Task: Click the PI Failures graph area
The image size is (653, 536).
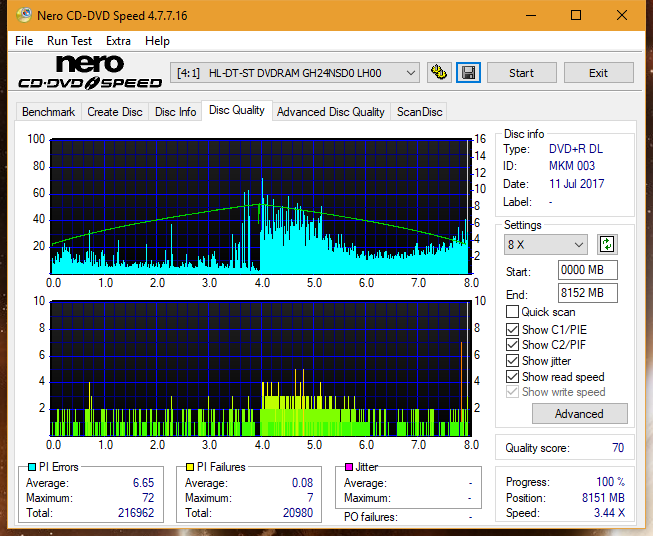Action: pyautogui.click(x=261, y=369)
